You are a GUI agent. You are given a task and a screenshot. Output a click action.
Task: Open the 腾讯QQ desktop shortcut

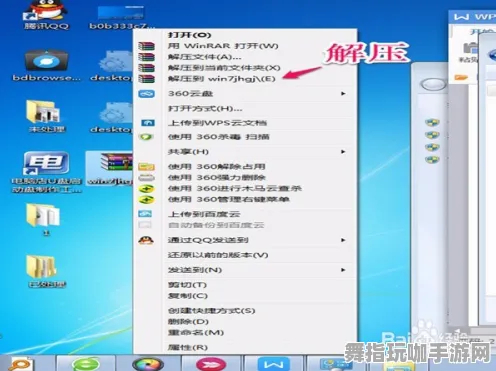(x=46, y=15)
